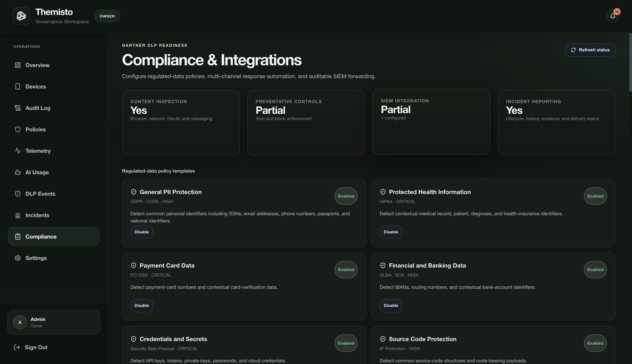Select the Incident Reporting status card
This screenshot has width=632, height=364.
tap(556, 123)
